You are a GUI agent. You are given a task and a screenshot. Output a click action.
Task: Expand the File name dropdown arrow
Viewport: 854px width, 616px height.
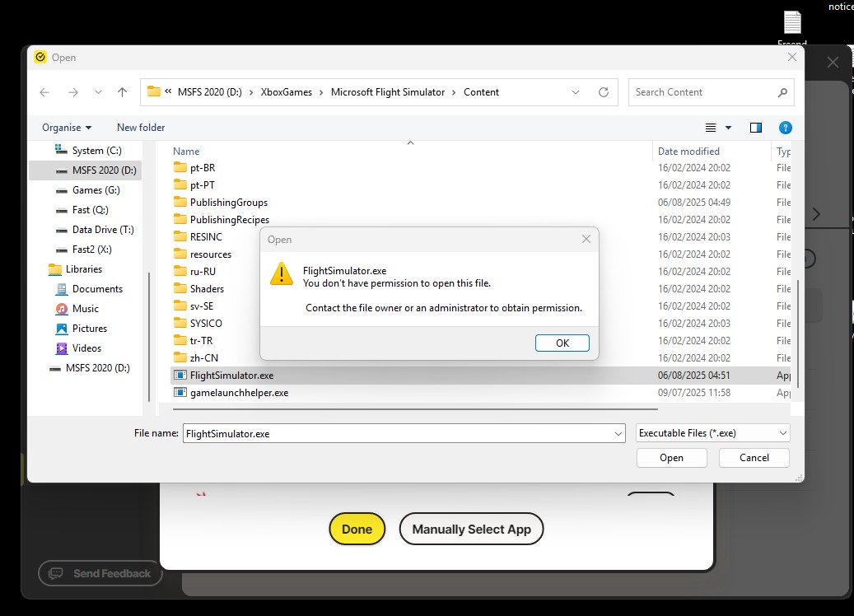pos(618,433)
